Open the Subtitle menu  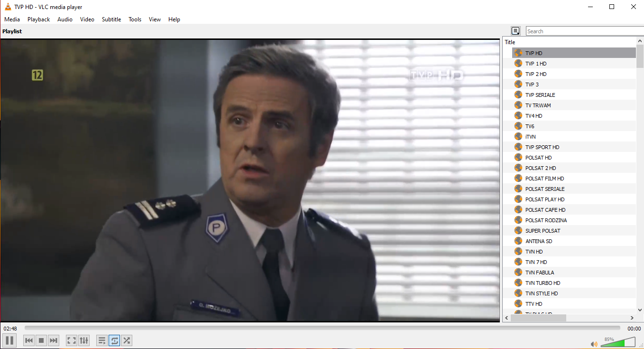(111, 19)
